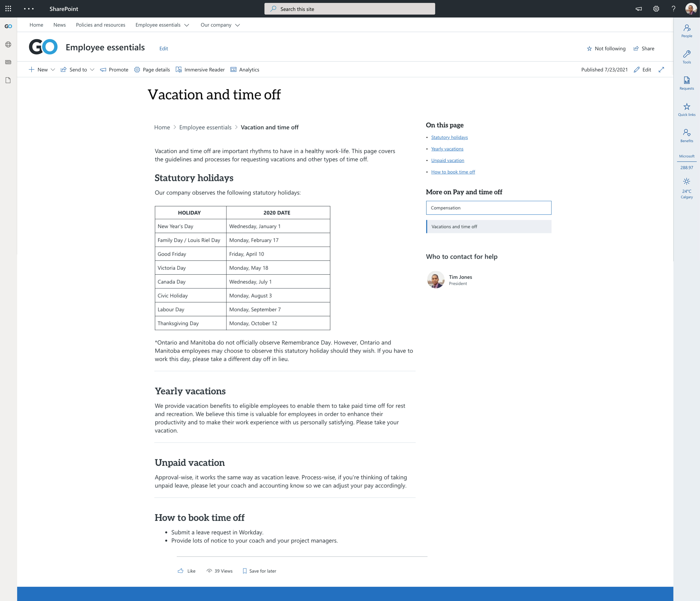Open the Benefits sidebar icon
The height and width of the screenshot is (601, 700).
[x=687, y=135]
